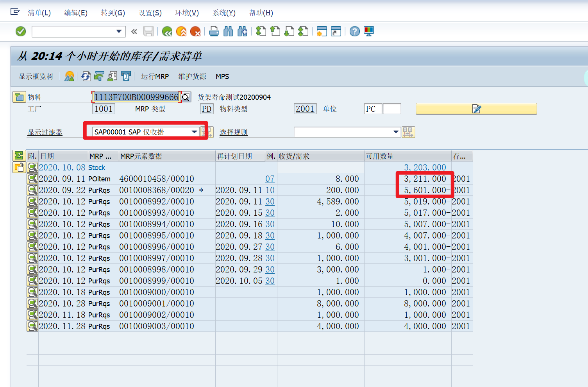Viewport: 588px width, 387px height.
Task: Click the detail glass icon on the Stock row
Action: point(32,167)
